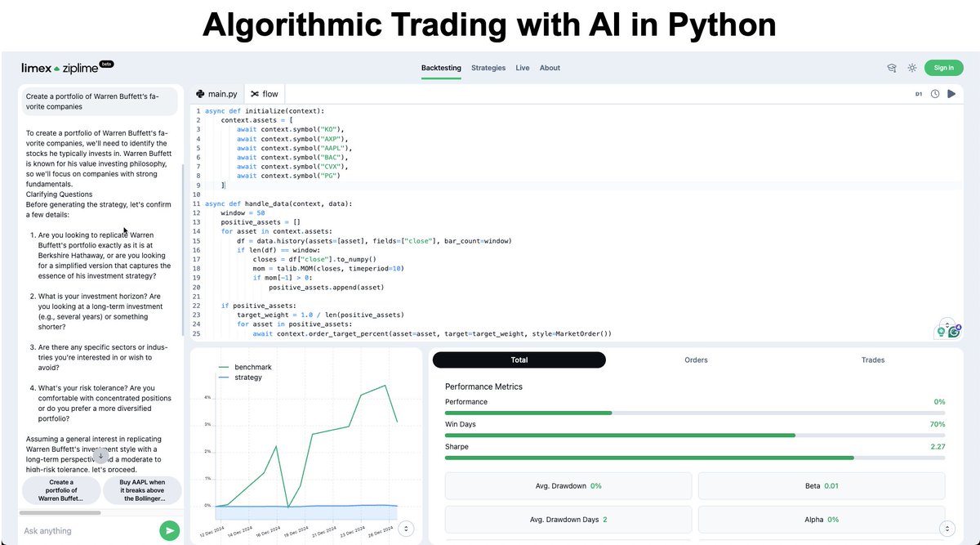
Task: Click the order_target_percent code line
Action: pos(432,333)
